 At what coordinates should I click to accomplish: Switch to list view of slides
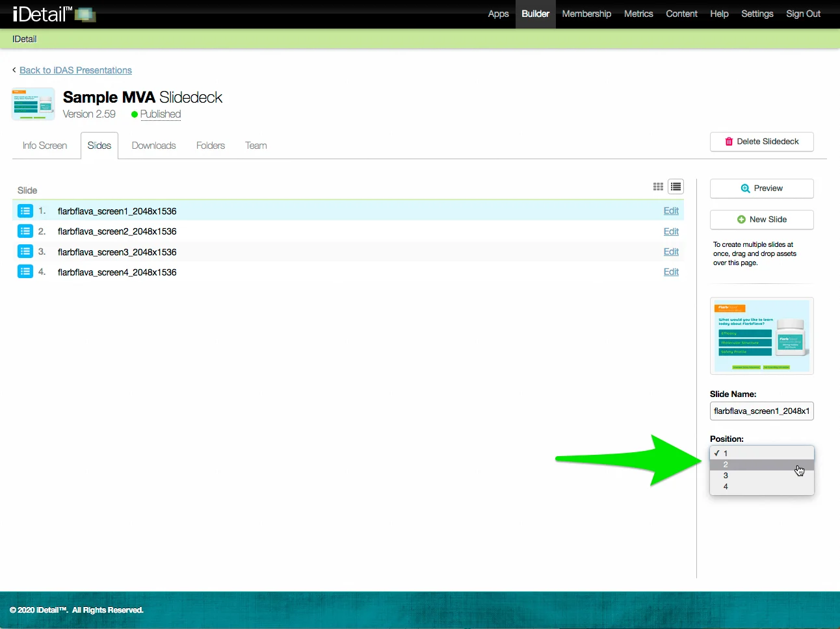[676, 187]
